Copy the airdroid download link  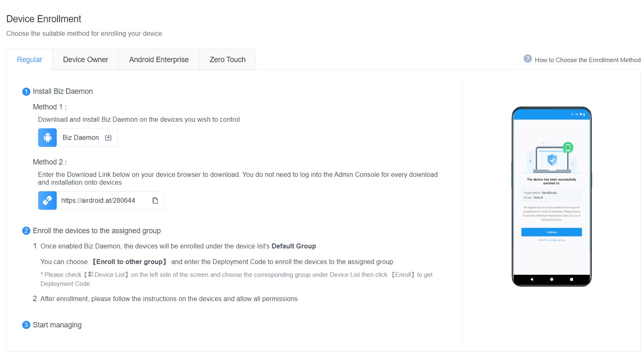point(155,201)
